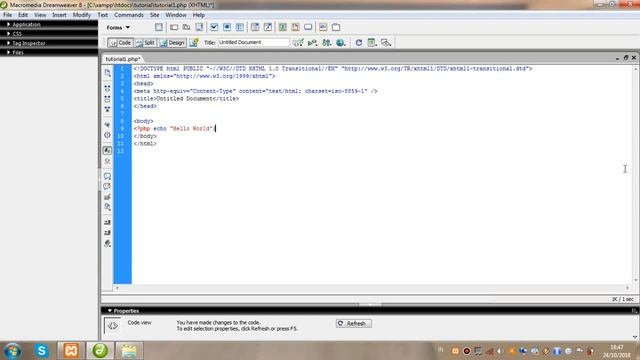Insert a Textarea form element
Image resolution: width=640 pixels, height=360 pixels.
tap(199, 27)
